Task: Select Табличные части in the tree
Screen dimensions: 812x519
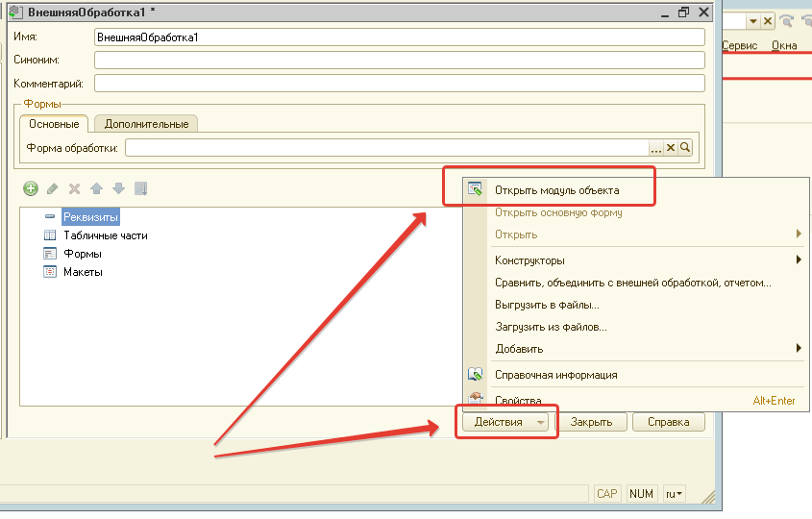Action: 105,235
